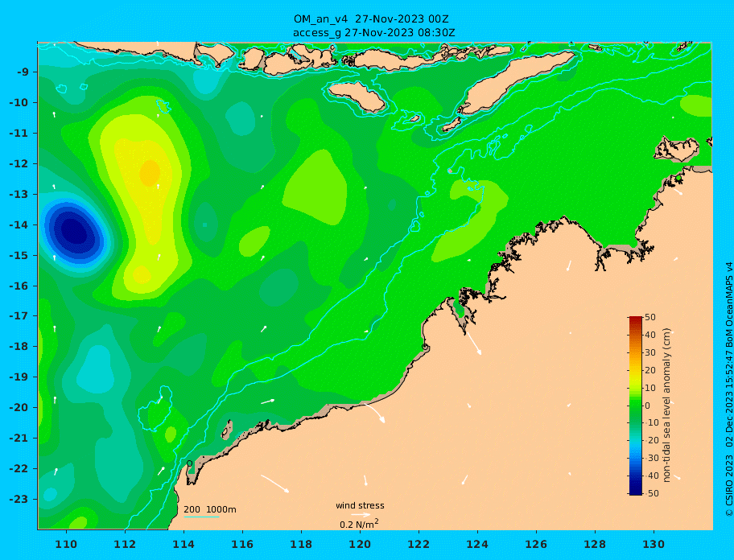Click the colorbar value label -50

pyautogui.click(x=650, y=493)
